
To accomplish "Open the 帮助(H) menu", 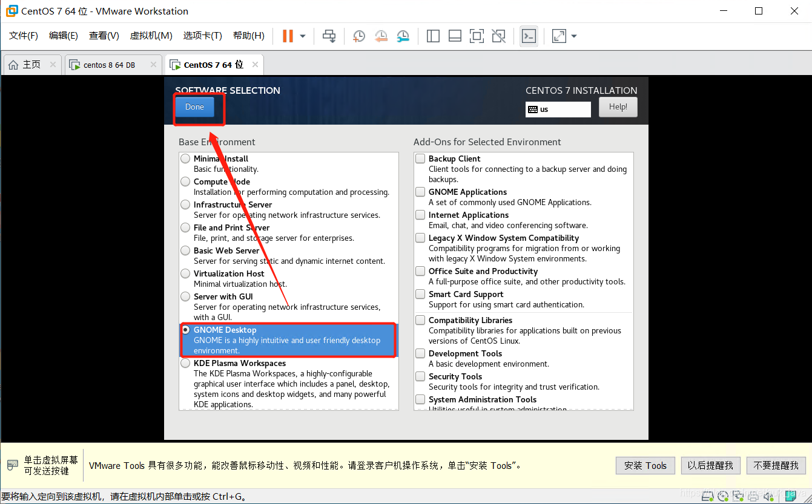I will (249, 36).
